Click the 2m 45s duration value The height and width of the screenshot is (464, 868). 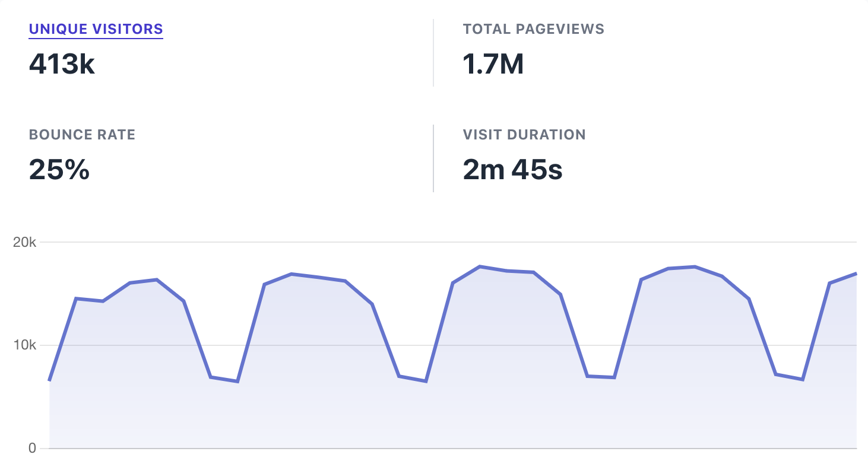click(512, 169)
